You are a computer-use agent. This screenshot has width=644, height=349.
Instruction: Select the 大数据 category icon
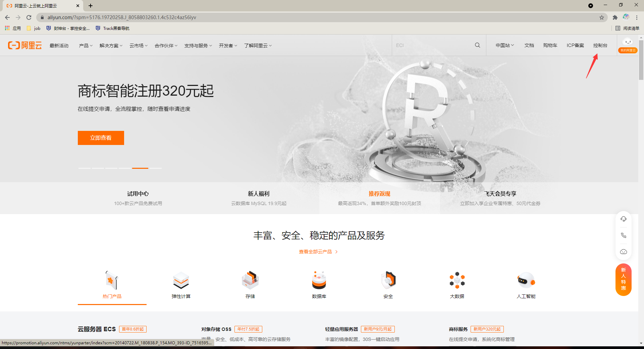[457, 280]
